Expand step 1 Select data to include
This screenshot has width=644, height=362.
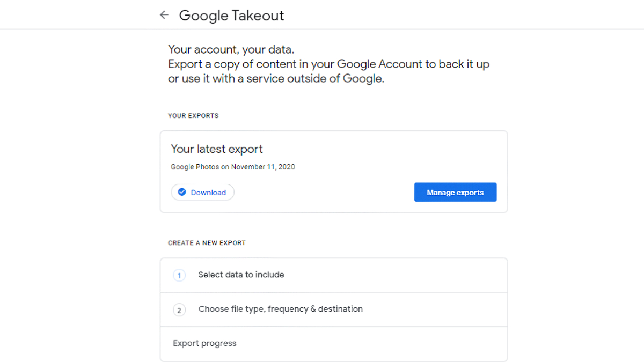coord(334,275)
